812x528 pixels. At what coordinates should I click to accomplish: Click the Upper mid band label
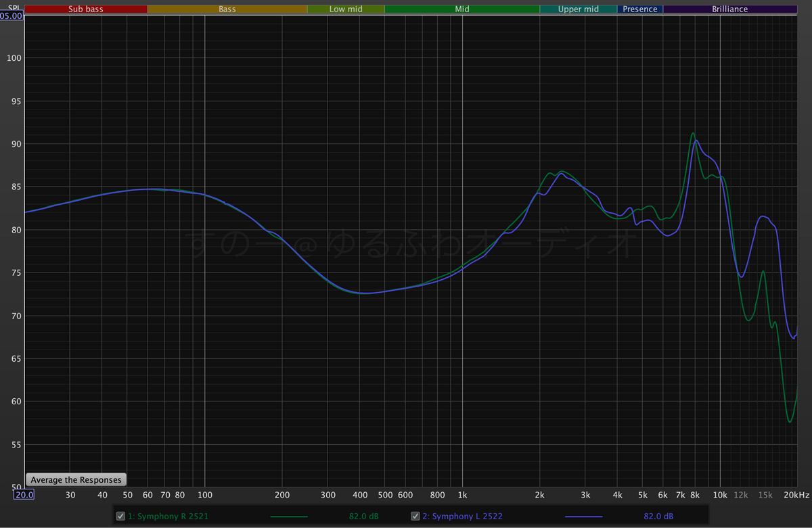[579, 9]
